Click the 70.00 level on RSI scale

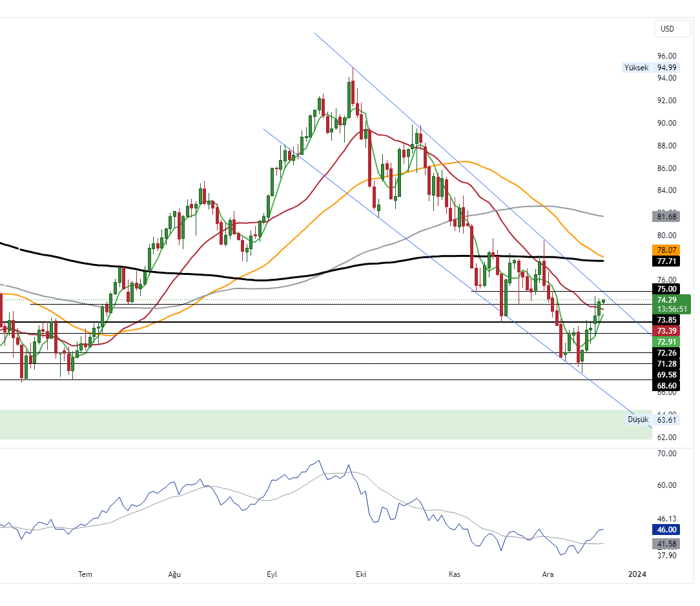coord(666,454)
